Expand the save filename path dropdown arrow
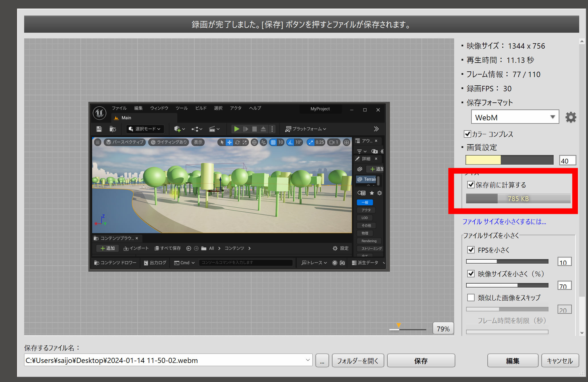 [307, 360]
